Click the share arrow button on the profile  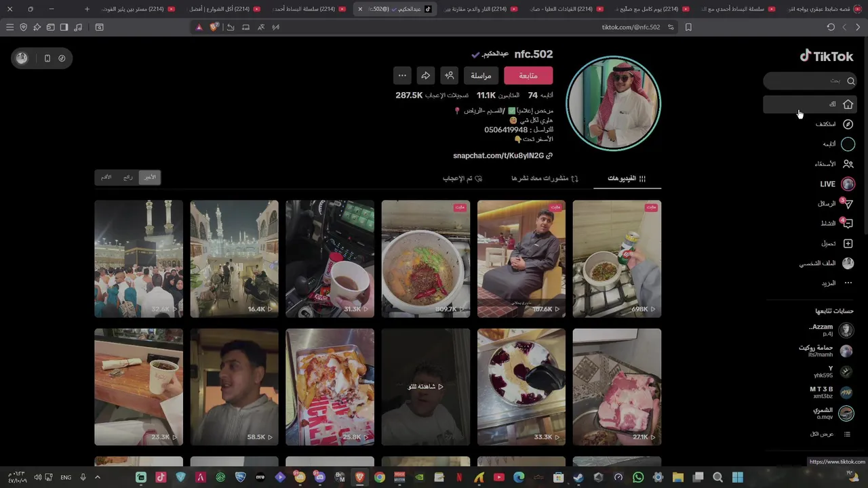pyautogui.click(x=425, y=75)
